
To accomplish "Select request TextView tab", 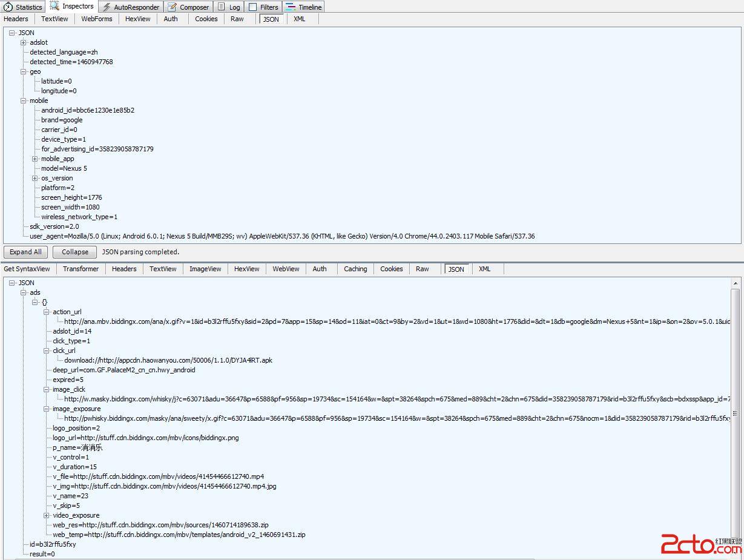I will coord(54,19).
